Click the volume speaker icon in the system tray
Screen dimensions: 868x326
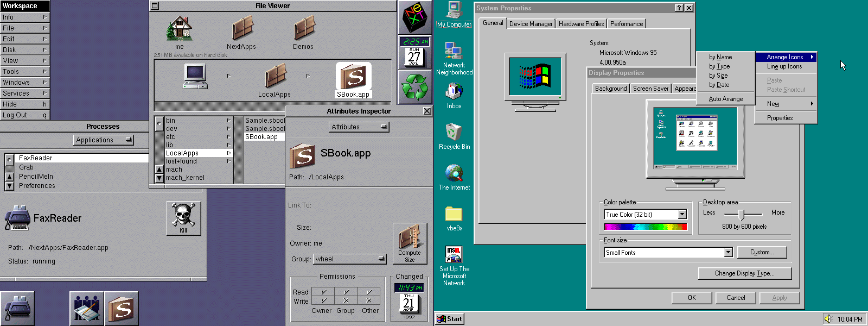click(x=828, y=319)
